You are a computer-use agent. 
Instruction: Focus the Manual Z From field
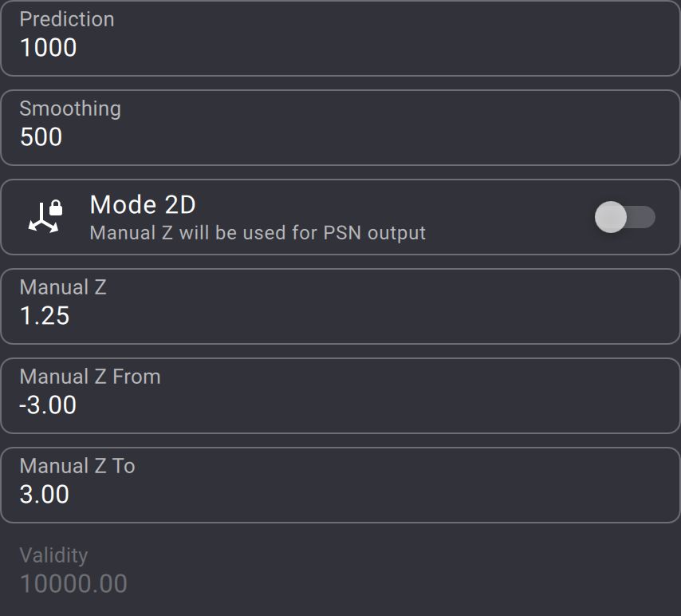(340, 396)
